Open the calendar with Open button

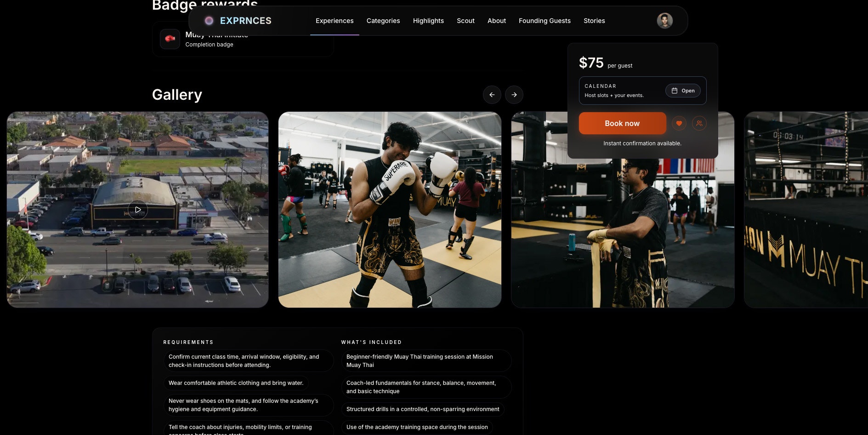point(683,91)
